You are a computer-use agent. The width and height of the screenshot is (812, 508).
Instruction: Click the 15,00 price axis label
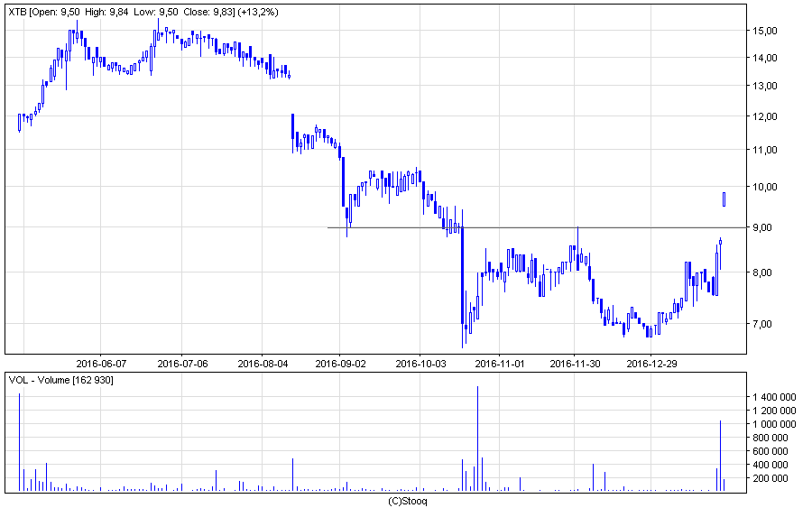coord(764,31)
